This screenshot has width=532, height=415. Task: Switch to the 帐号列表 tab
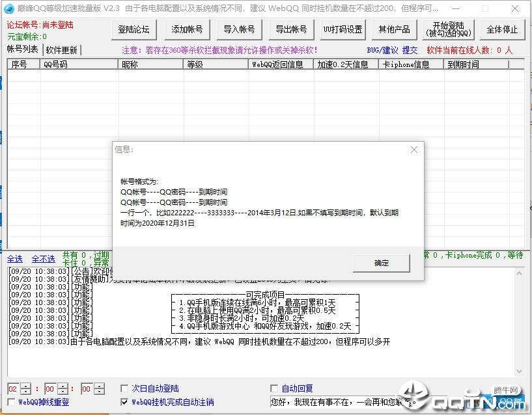[22, 49]
